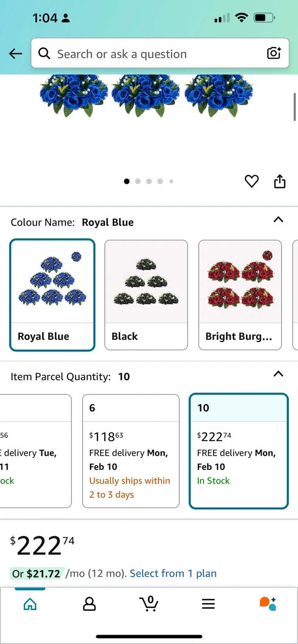Select the Black colour option
The width and height of the screenshot is (298, 644).
(x=146, y=295)
